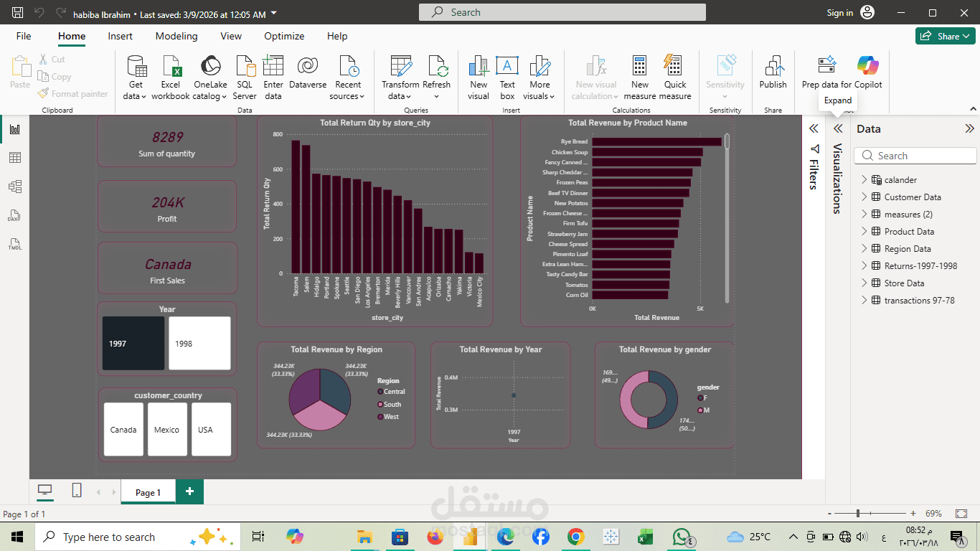Switch to Model view in sidebar

point(14,187)
